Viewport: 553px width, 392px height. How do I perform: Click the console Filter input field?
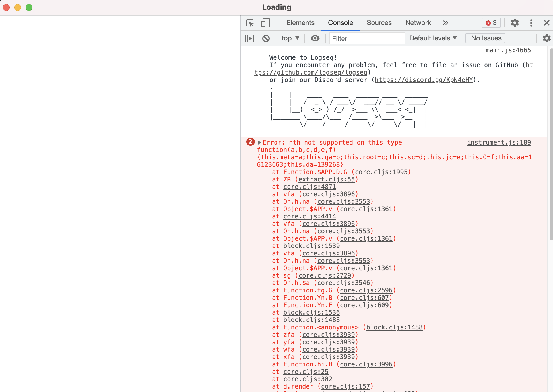[x=366, y=38]
